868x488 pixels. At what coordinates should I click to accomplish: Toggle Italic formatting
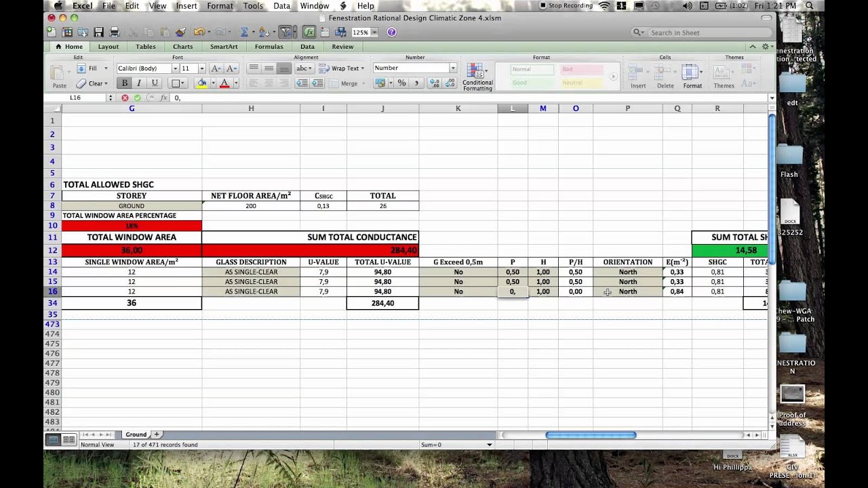[139, 83]
